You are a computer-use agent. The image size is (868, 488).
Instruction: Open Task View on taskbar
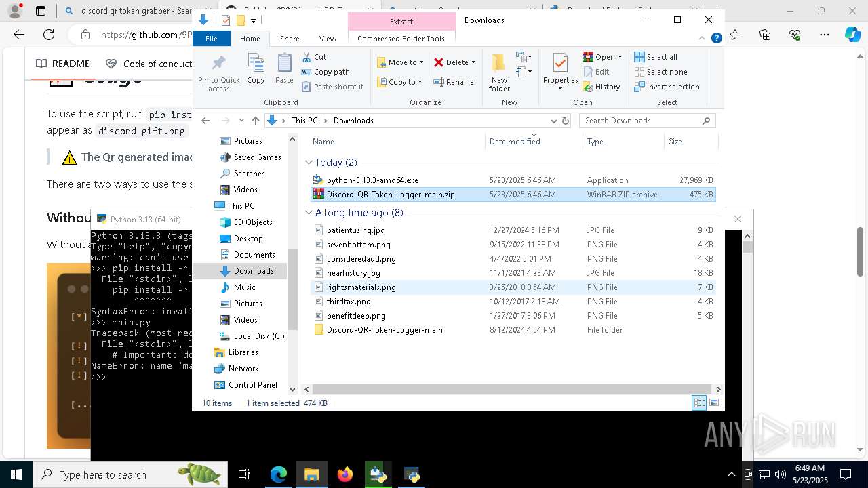(x=244, y=474)
